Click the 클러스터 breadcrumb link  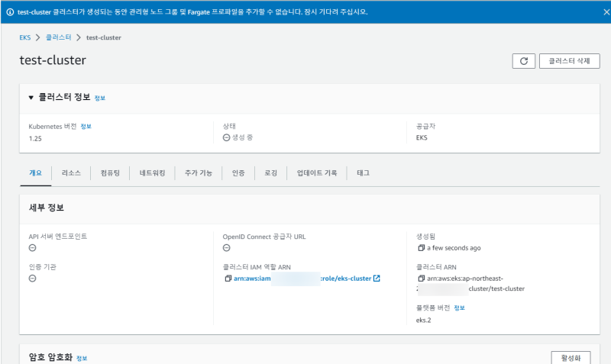point(58,37)
